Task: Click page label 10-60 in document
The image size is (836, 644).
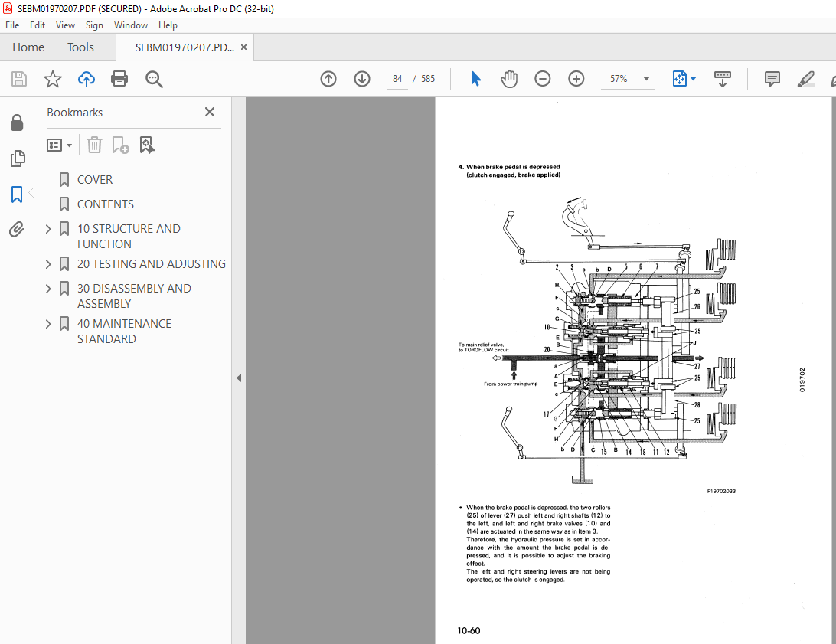Action: 469,631
